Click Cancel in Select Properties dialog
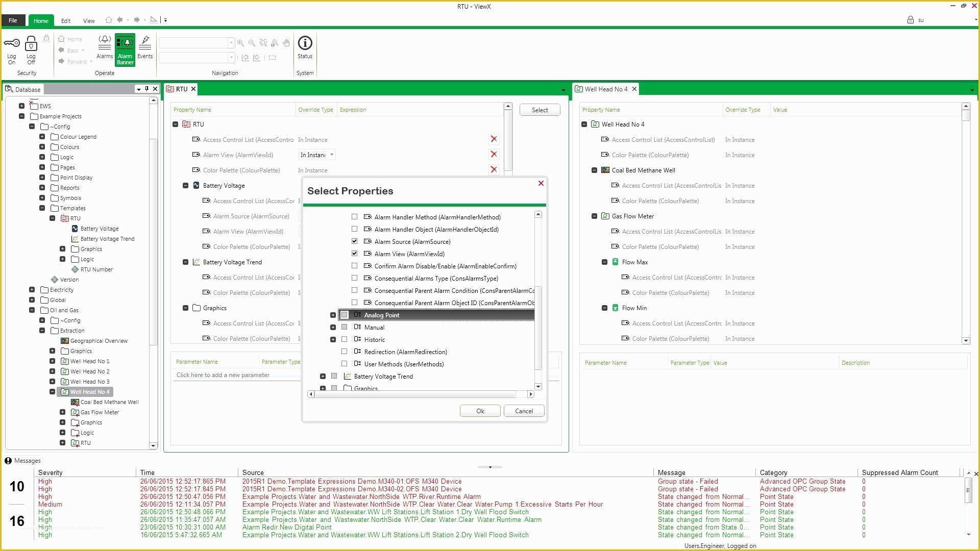The width and height of the screenshot is (980, 551). point(524,411)
